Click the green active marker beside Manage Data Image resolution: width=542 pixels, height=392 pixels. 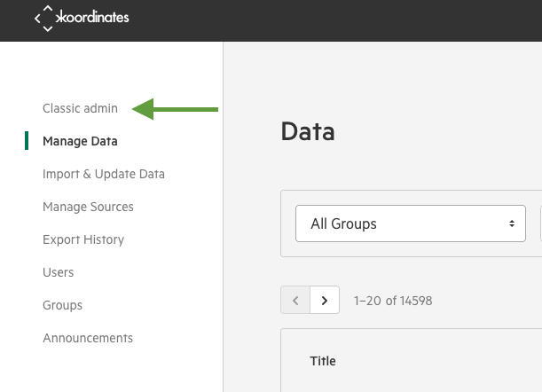27,141
